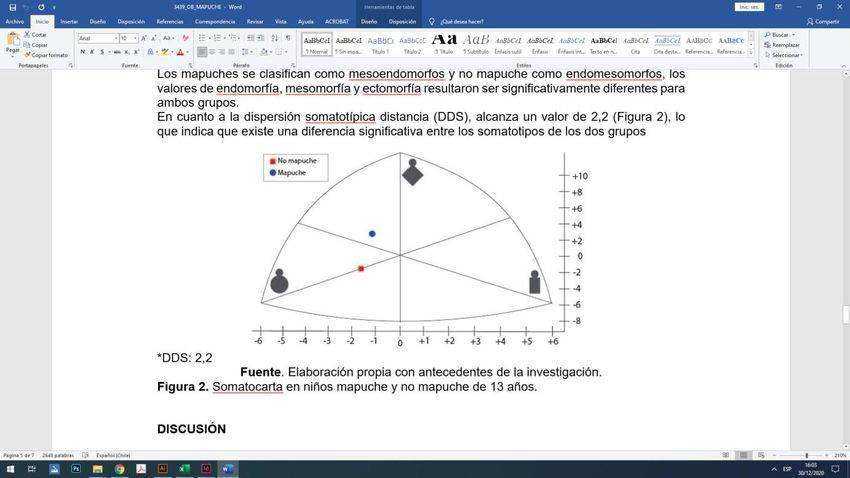Toggle superscript formatting
The image size is (850, 478).
pos(136,52)
